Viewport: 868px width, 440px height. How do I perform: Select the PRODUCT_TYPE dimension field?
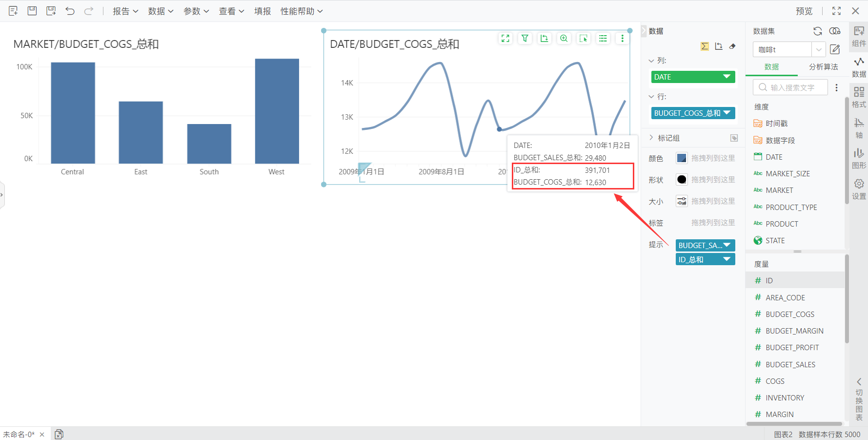[791, 207]
